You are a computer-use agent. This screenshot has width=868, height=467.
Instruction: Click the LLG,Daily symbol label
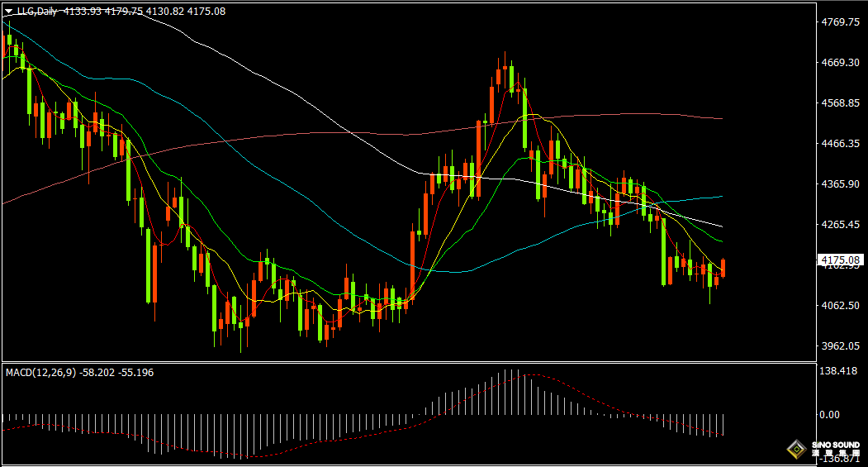[37, 11]
